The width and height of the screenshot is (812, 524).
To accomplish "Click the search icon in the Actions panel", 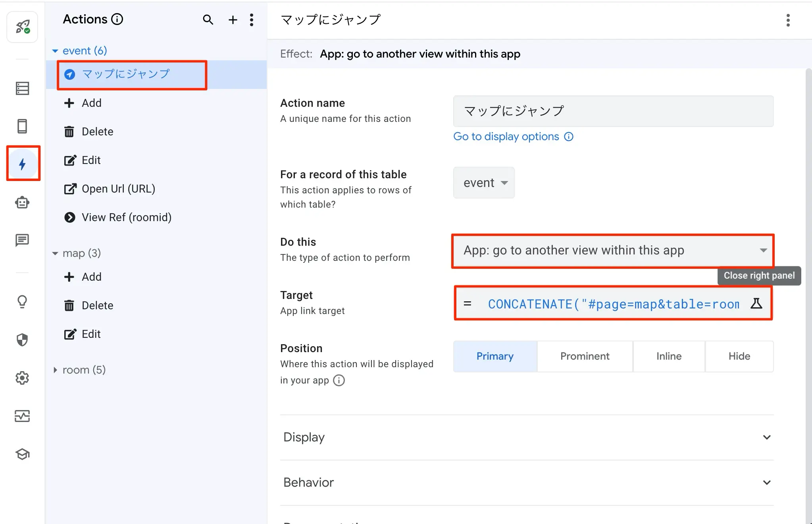I will pos(208,19).
